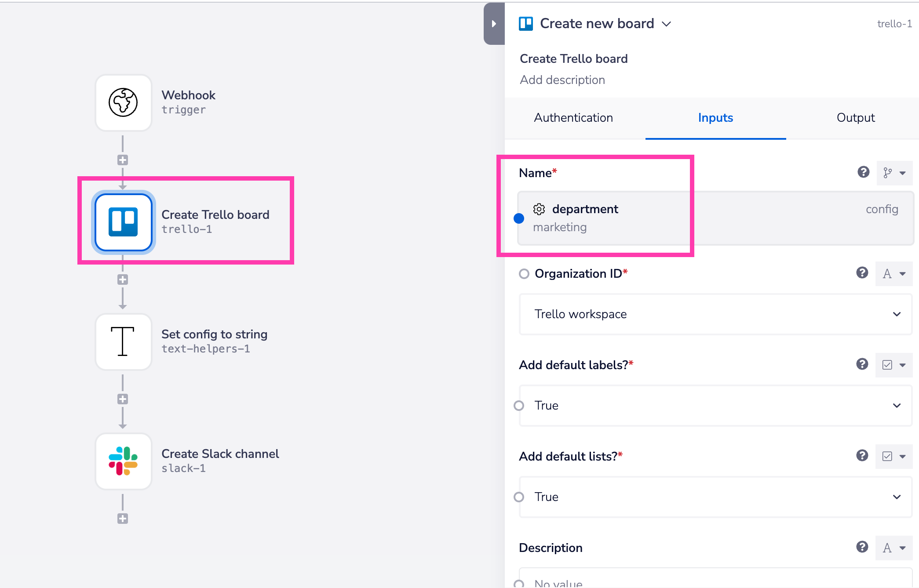Expand the Create new board operation selector
The height and width of the screenshot is (588, 919).
tap(667, 24)
